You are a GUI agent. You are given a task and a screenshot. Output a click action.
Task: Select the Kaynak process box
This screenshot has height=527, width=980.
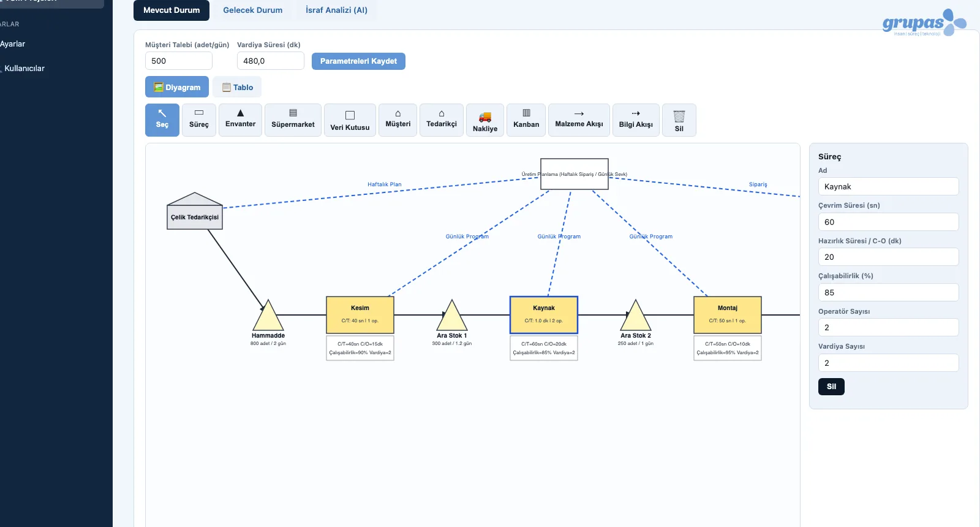(x=544, y=315)
